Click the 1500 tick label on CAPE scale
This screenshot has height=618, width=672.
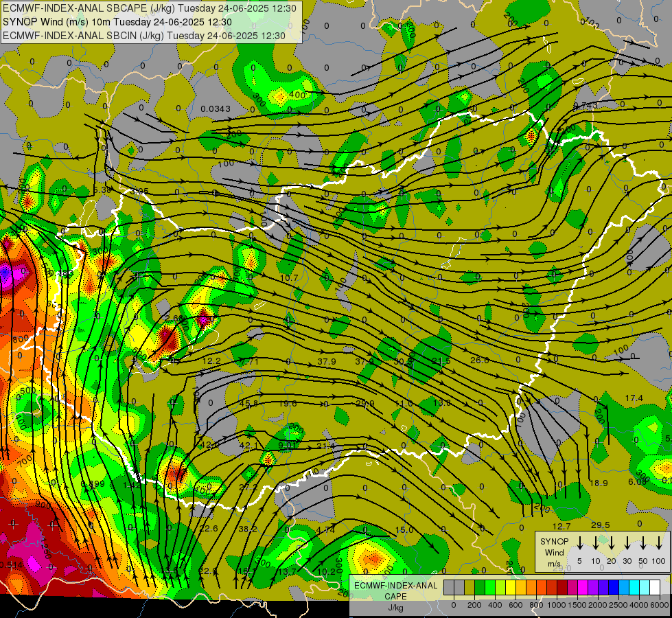[x=577, y=605]
